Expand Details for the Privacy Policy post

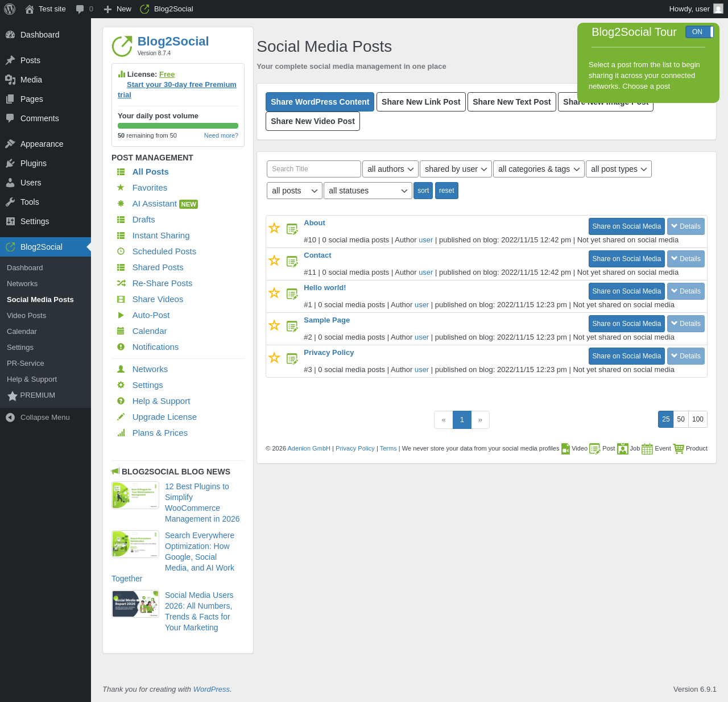click(x=686, y=356)
